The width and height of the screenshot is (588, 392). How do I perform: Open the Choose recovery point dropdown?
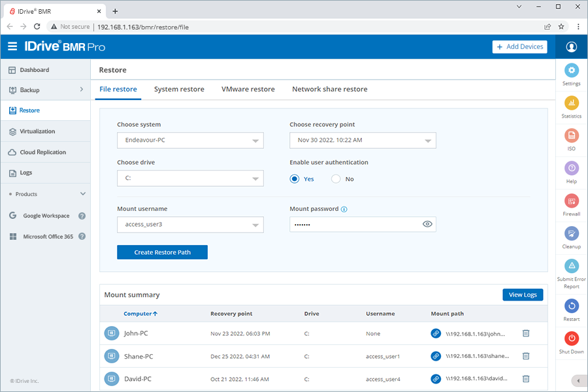363,140
